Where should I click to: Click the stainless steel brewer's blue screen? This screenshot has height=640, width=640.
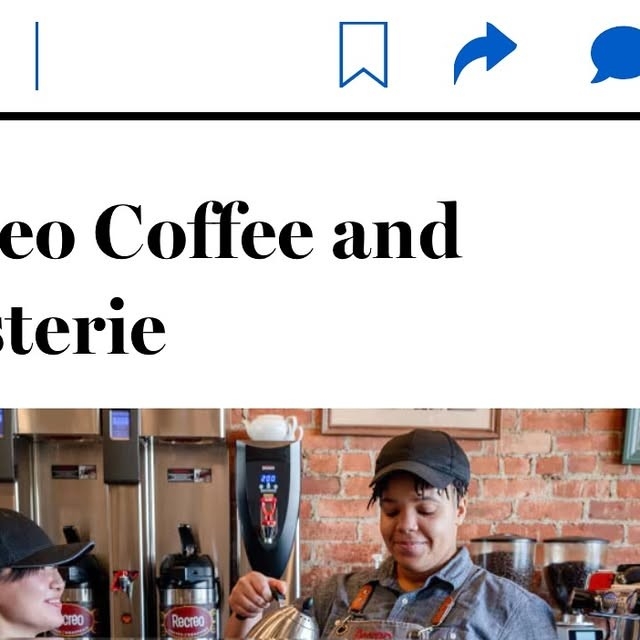click(120, 424)
